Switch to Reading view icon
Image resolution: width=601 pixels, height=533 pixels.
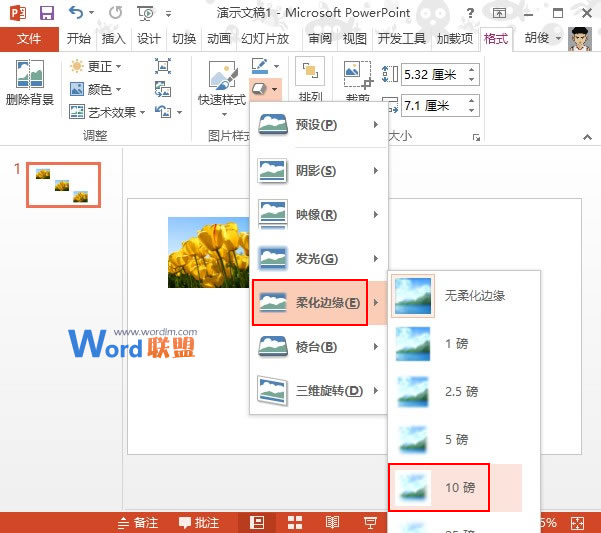tap(332, 523)
